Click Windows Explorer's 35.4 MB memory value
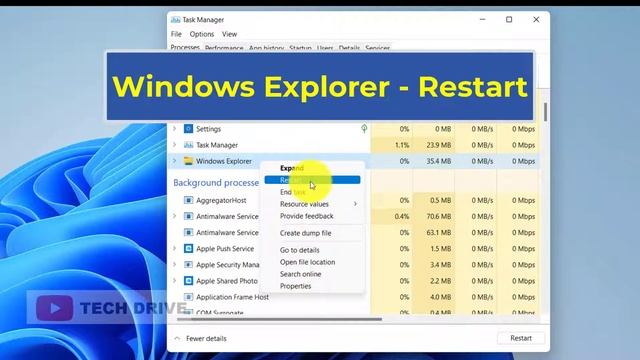 pos(438,161)
